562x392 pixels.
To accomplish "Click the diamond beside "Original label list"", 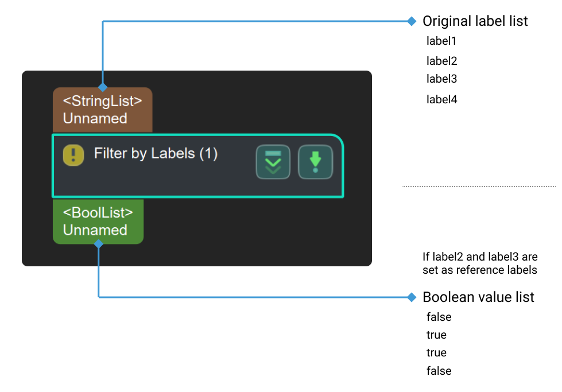I will point(411,21).
